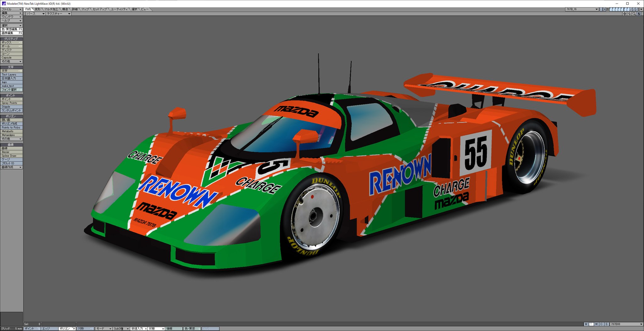Select empty layer 8 button
Viewport: 644px width, 331px height.
coord(631,9)
